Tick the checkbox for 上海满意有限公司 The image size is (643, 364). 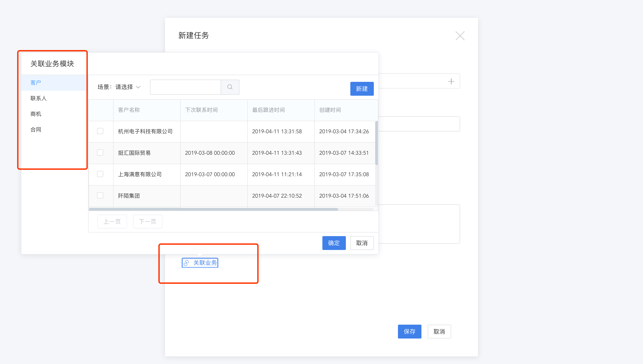100,174
